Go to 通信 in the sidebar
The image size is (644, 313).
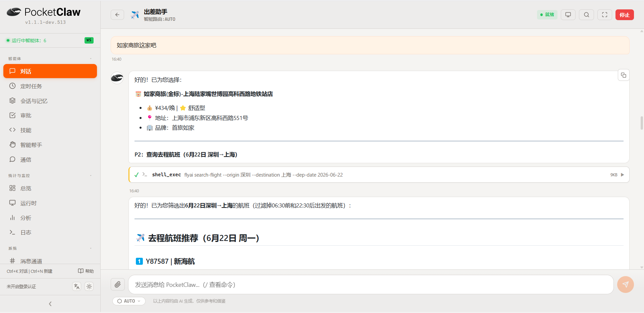click(x=50, y=160)
